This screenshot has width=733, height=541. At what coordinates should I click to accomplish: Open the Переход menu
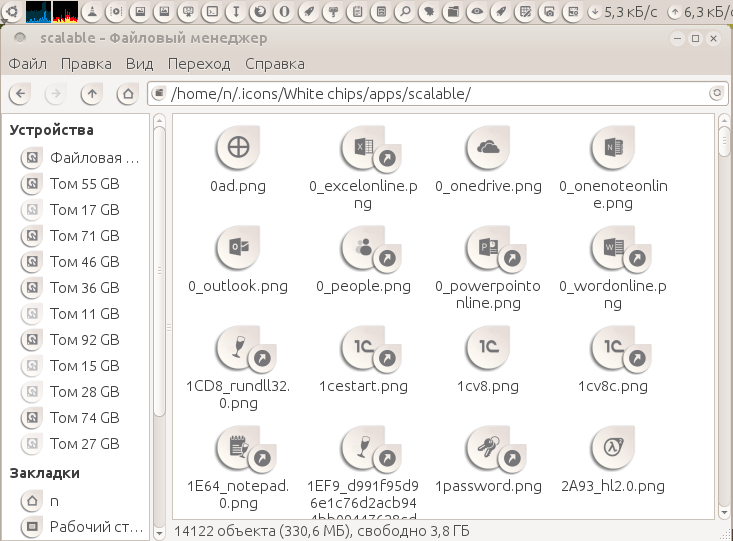(x=199, y=64)
